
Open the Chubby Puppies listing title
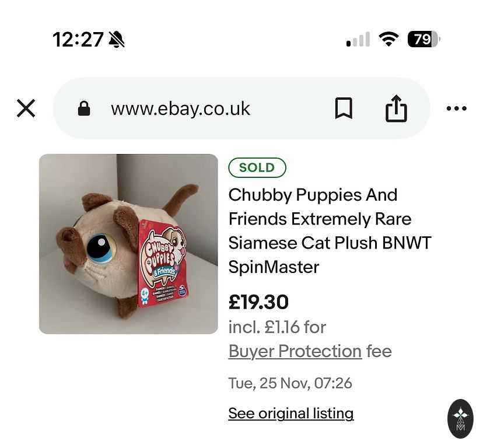pos(329,231)
